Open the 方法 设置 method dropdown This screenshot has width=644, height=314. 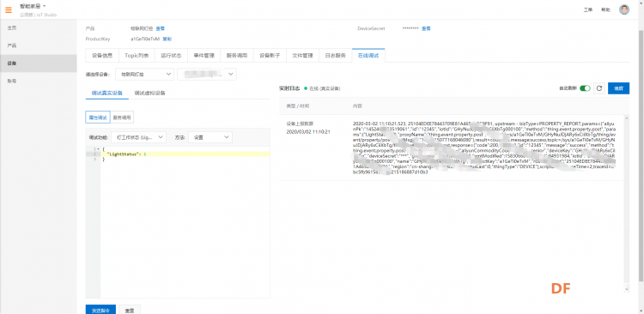click(210, 137)
